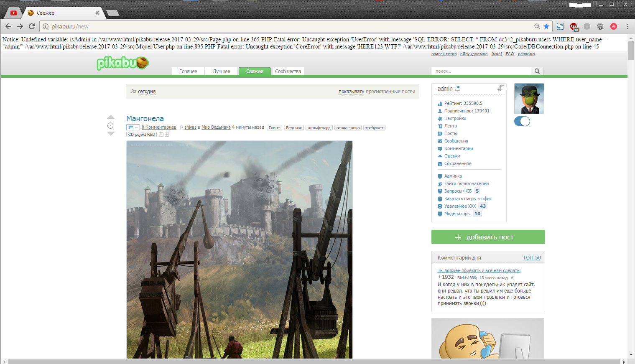The height and width of the screenshot is (364, 635).
Task: Click the добавить пост button
Action: (x=488, y=237)
